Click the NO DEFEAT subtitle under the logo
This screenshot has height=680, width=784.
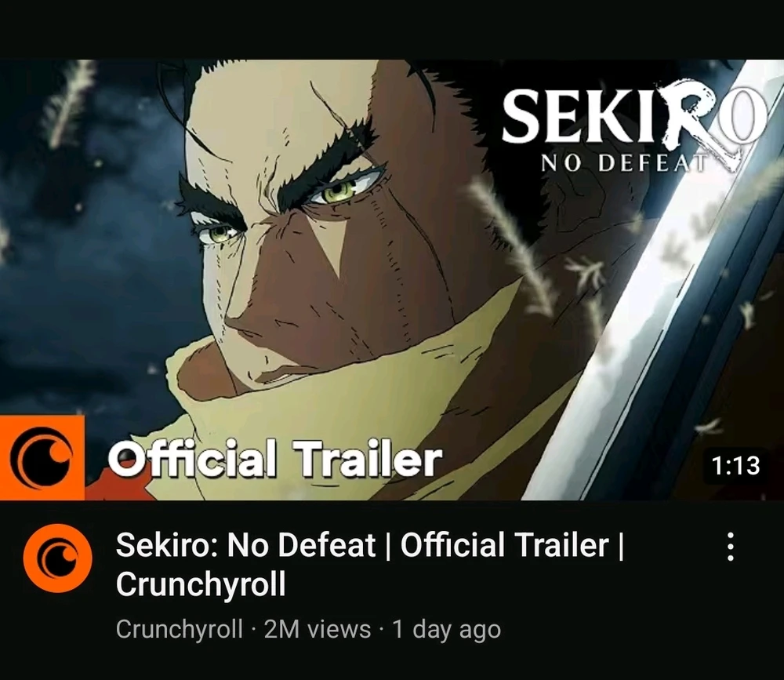pos(625,162)
